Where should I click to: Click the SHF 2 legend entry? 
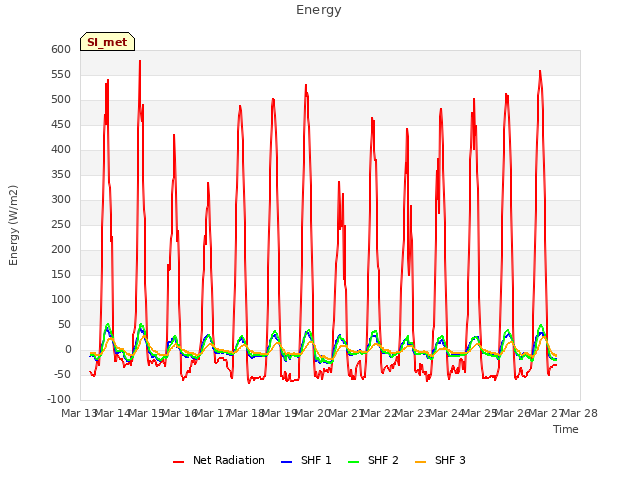tap(373, 460)
